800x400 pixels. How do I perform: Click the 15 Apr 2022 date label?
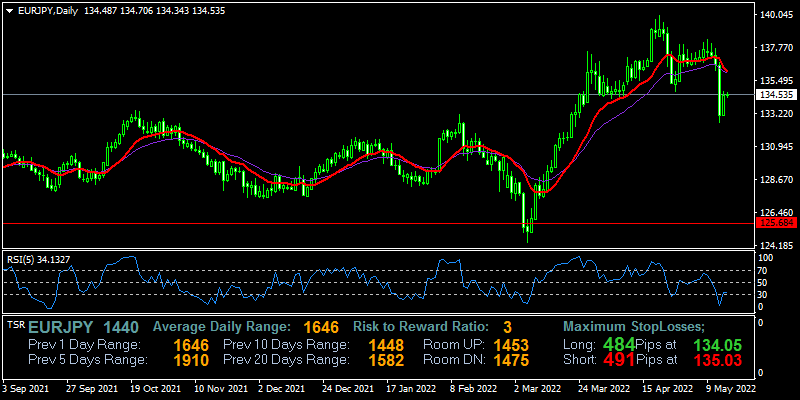click(668, 389)
